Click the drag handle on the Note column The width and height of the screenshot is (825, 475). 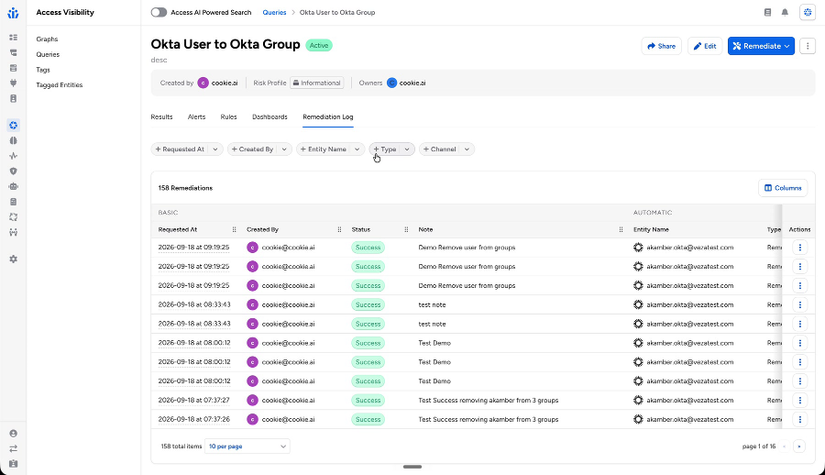621,229
